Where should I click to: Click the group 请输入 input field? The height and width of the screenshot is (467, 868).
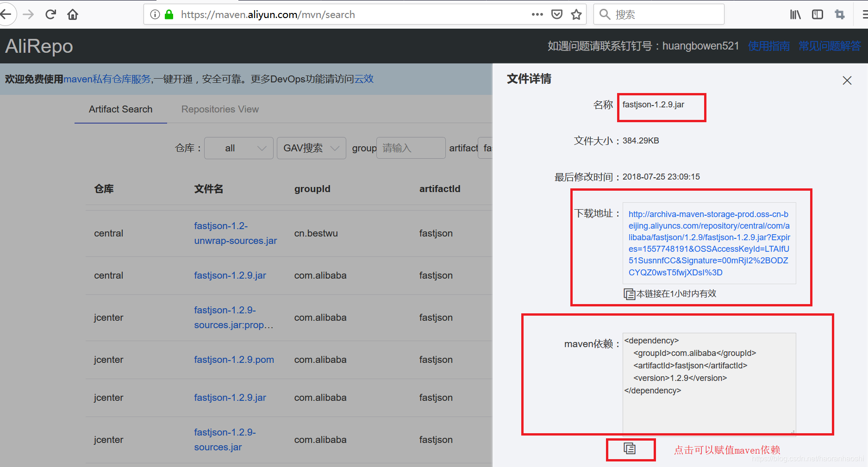point(411,148)
